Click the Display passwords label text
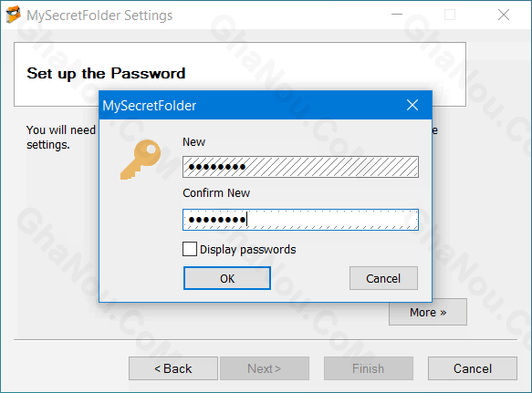The image size is (532, 393). point(247,250)
